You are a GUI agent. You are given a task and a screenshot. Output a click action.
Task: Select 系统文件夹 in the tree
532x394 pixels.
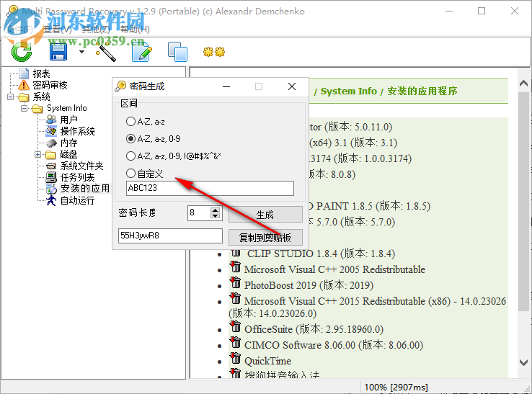point(81,166)
